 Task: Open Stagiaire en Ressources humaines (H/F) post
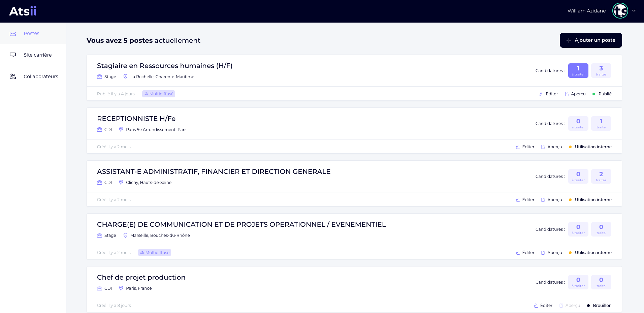point(165,66)
